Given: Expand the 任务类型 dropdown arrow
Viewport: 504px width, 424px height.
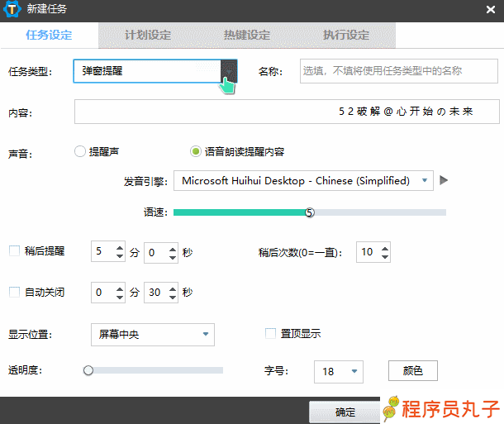Looking at the screenshot, I should (229, 71).
